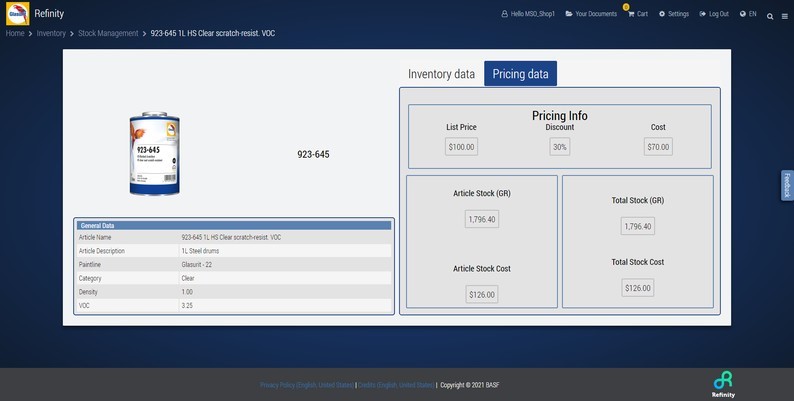Screen dimensions: 794x401
Task: Click the Article Stock Cost value field
Action: tap(482, 295)
